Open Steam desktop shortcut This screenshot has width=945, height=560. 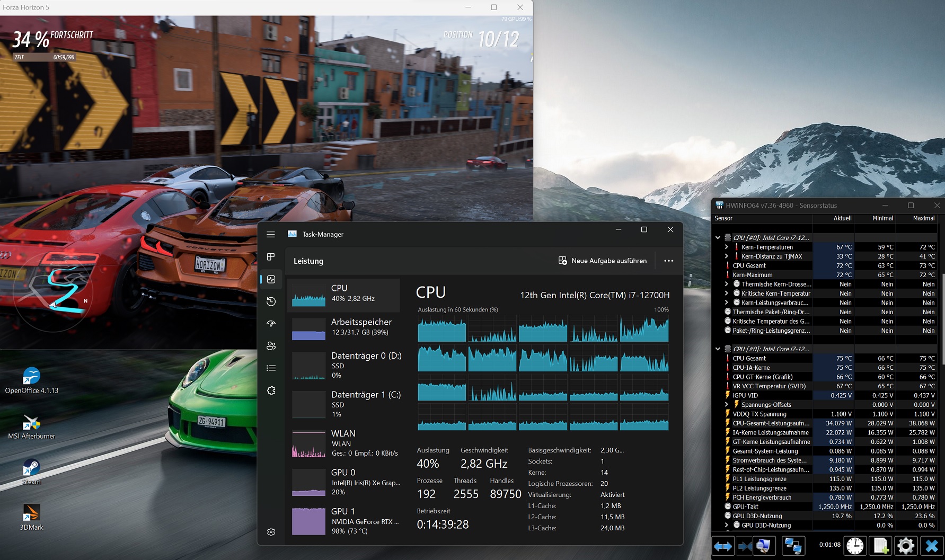[31, 473]
